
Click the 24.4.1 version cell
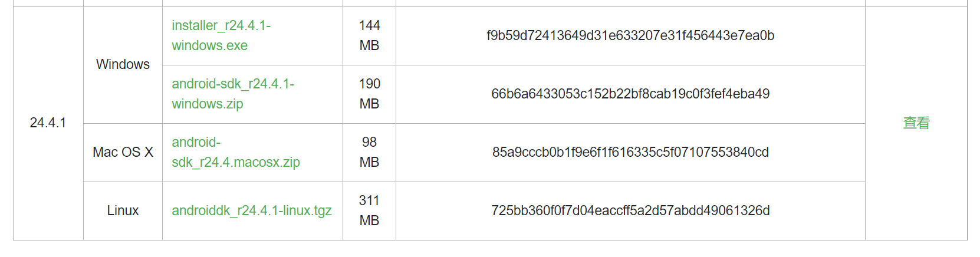coord(48,123)
